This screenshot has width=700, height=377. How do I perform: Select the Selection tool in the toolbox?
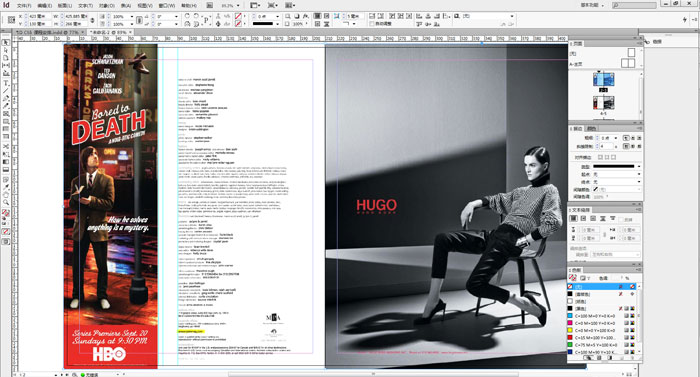click(5, 43)
